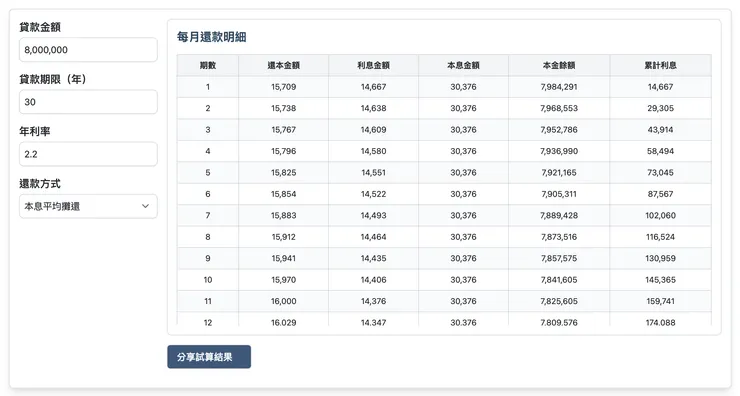
Task: Click cumulative interest 73,045
Action: (660, 173)
